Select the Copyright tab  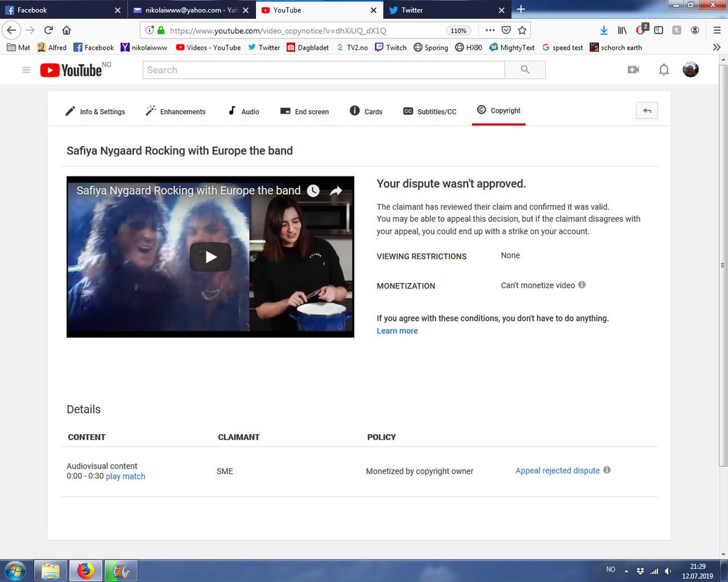499,111
